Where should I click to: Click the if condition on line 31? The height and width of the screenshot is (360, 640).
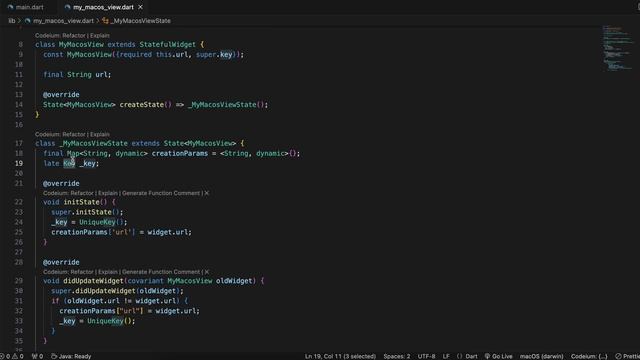[121, 301]
